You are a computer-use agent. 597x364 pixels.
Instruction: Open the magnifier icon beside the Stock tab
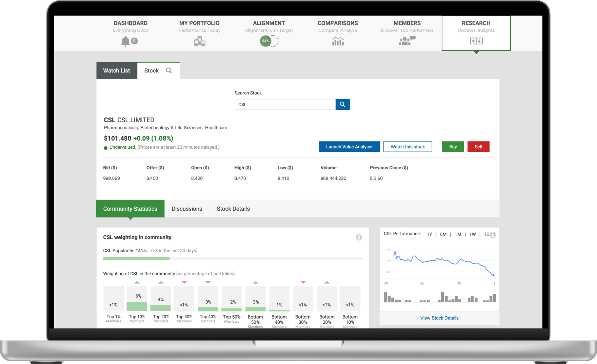169,70
